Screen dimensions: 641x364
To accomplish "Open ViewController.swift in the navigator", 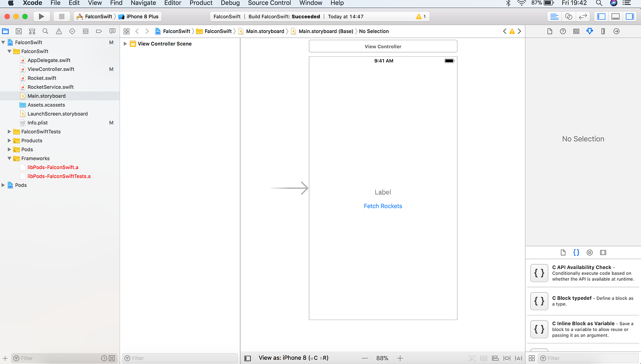I will pos(51,69).
